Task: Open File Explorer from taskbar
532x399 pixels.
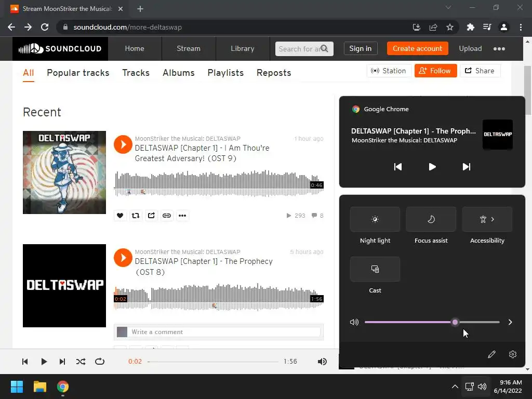Action: point(39,387)
